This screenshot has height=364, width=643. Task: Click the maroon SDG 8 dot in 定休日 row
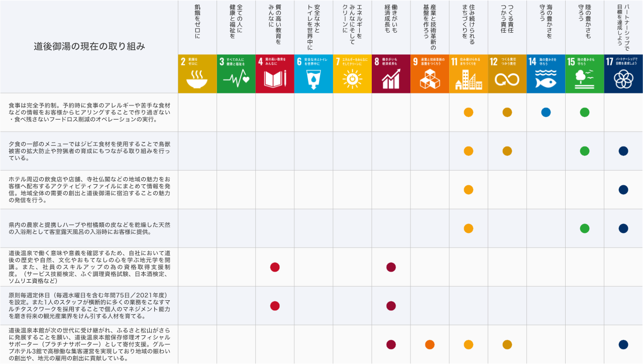tap(391, 306)
